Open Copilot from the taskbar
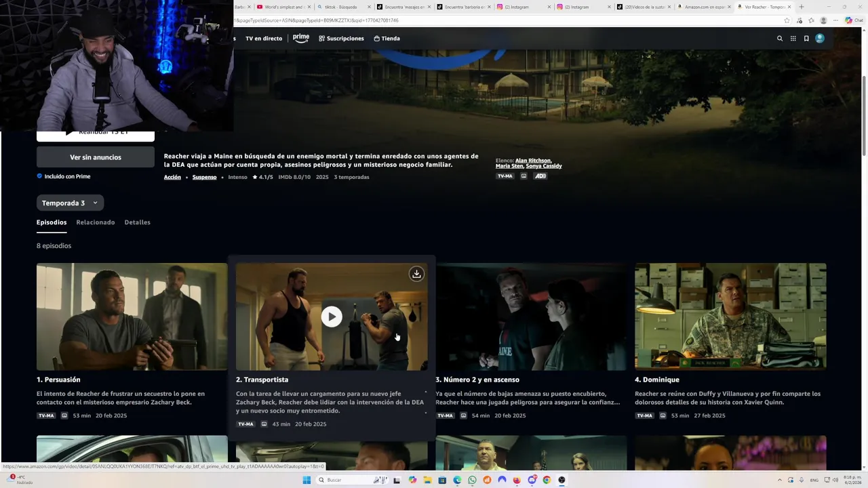868x488 pixels. 412,480
